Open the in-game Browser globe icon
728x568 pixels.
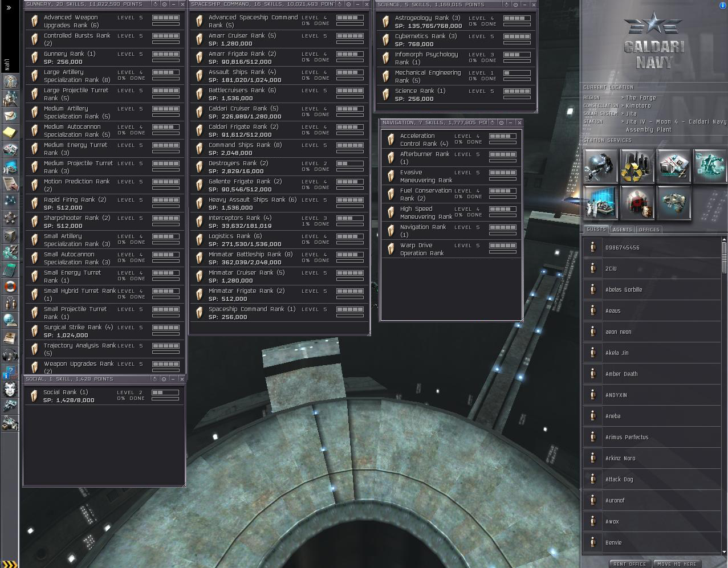[x=10, y=320]
